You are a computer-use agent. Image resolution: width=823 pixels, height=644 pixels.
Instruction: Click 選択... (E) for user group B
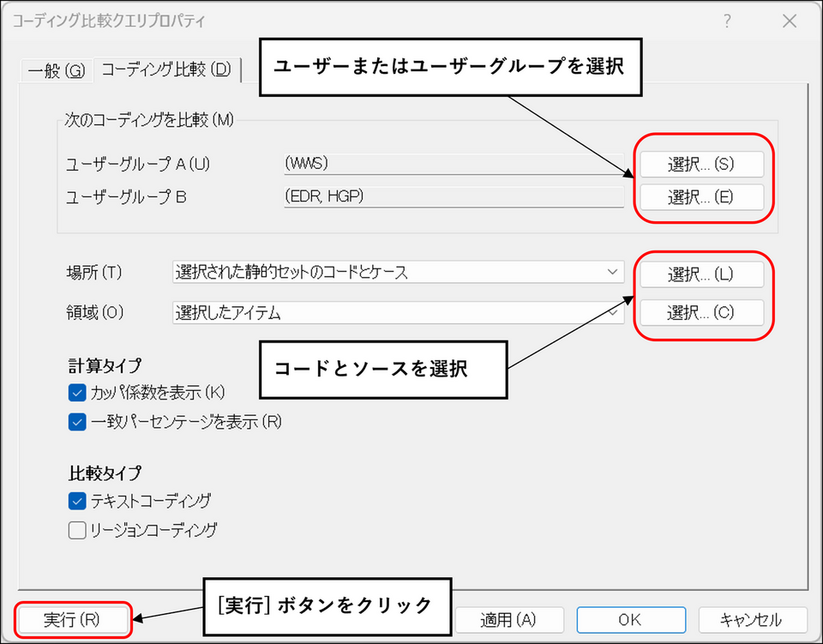(701, 197)
